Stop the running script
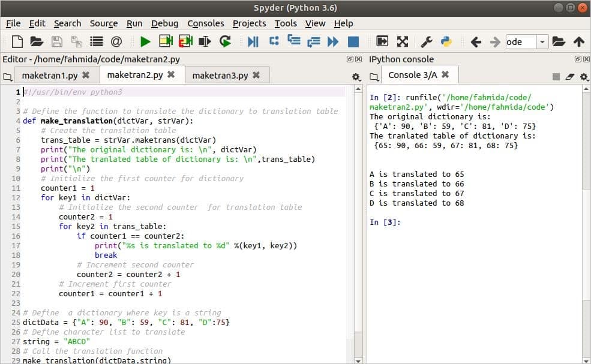Viewport: 591px width, 364px height. coord(353,42)
